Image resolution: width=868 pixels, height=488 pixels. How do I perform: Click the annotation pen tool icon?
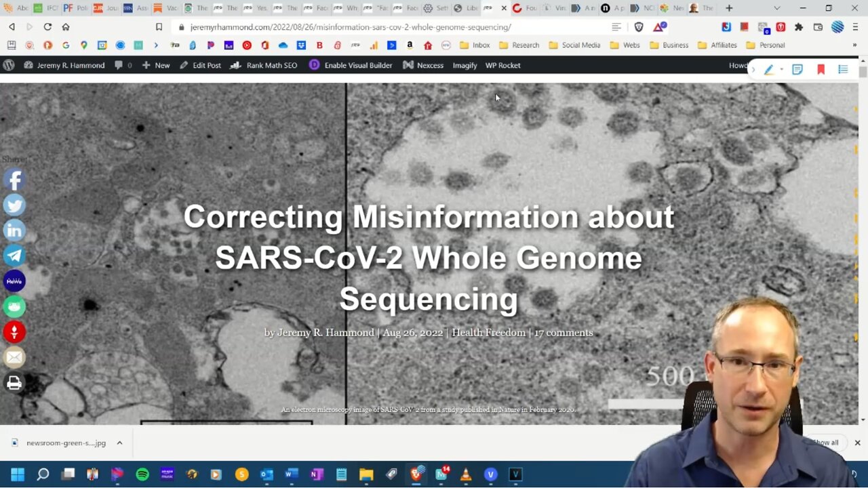coord(769,69)
